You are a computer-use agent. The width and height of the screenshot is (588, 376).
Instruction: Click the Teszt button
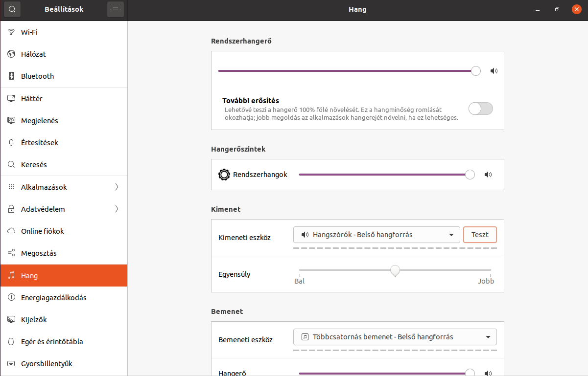[x=480, y=235]
